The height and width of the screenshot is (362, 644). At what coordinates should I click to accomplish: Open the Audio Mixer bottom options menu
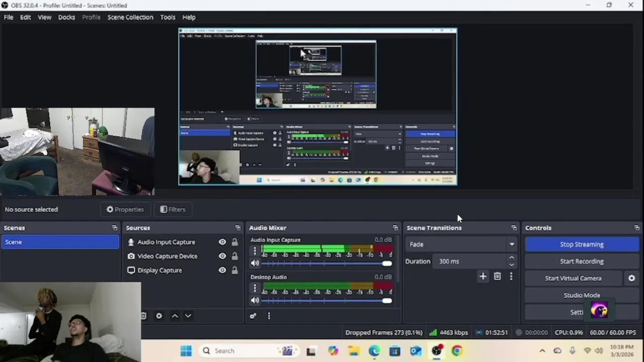tap(269, 316)
